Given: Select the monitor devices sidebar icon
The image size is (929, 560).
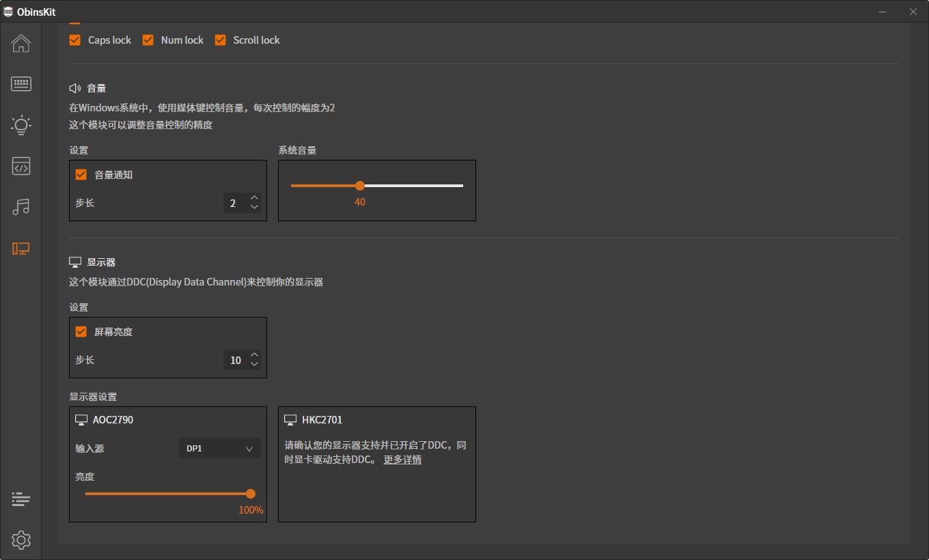Looking at the screenshot, I should (x=21, y=249).
